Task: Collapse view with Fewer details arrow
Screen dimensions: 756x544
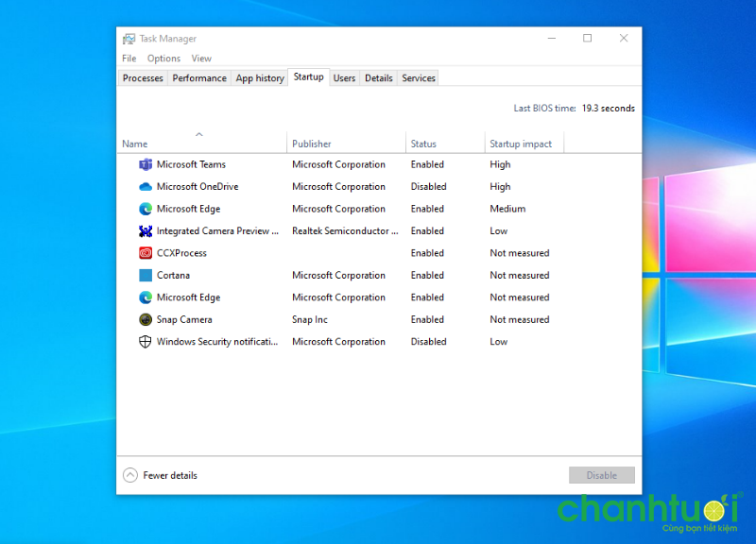Action: point(130,476)
